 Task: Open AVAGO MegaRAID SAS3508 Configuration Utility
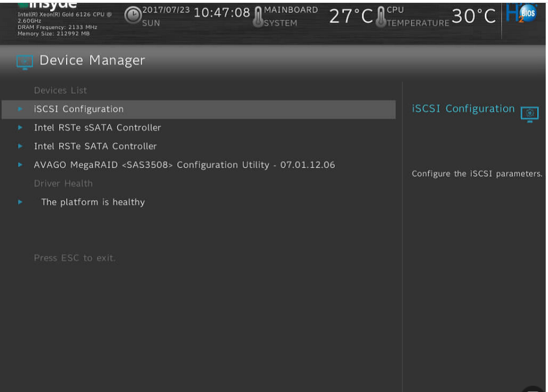[184, 166]
